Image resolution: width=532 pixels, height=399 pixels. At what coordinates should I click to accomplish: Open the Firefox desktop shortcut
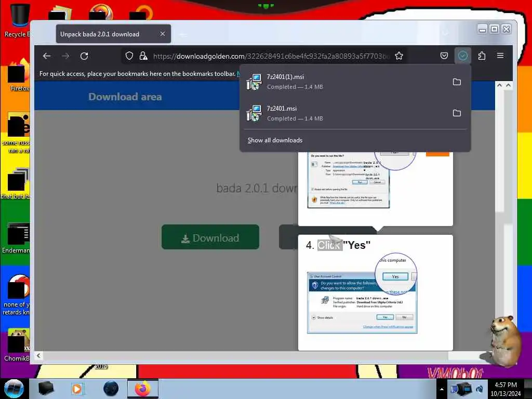point(19,75)
